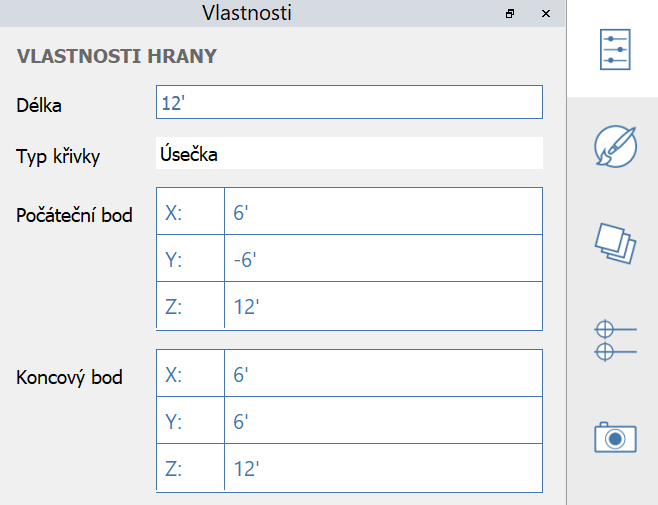Edit Koncový bod X value
Viewport: 658px width, 505px height.
point(382,374)
